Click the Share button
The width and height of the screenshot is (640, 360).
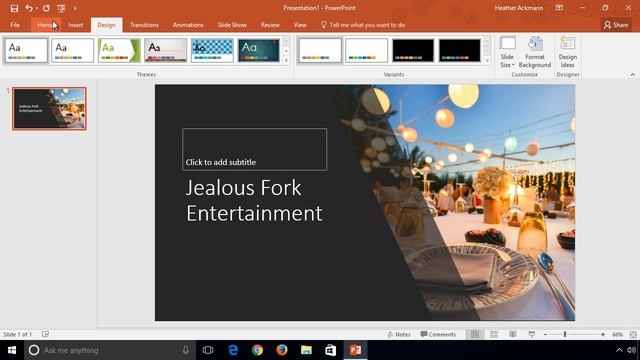coord(616,25)
